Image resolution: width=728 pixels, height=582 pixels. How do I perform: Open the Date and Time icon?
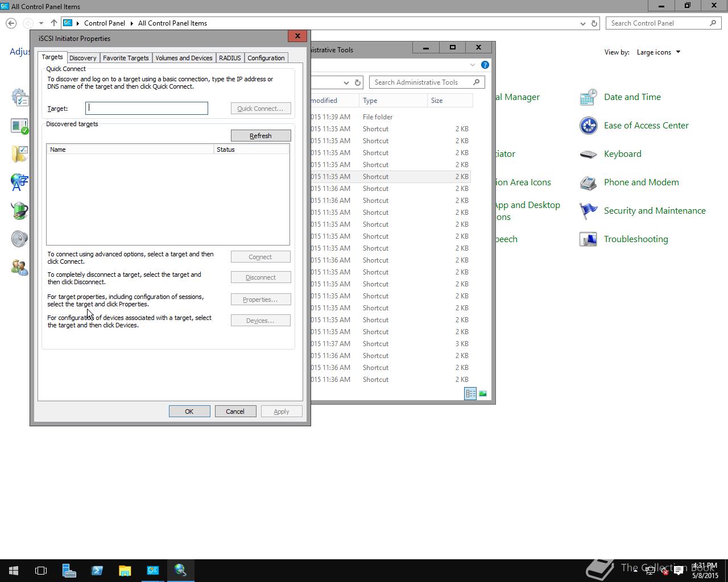pos(588,97)
